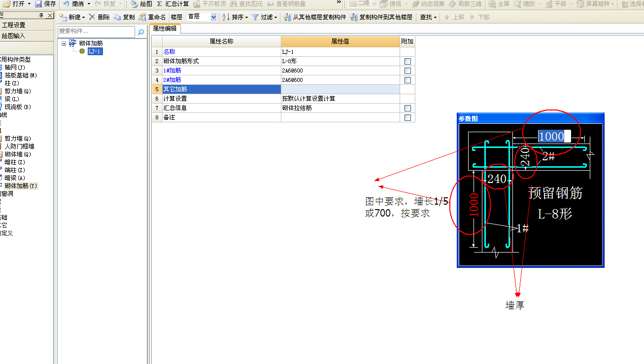Switch to drawing with the 绘图 icon
644x364 pixels.
[134, 4]
